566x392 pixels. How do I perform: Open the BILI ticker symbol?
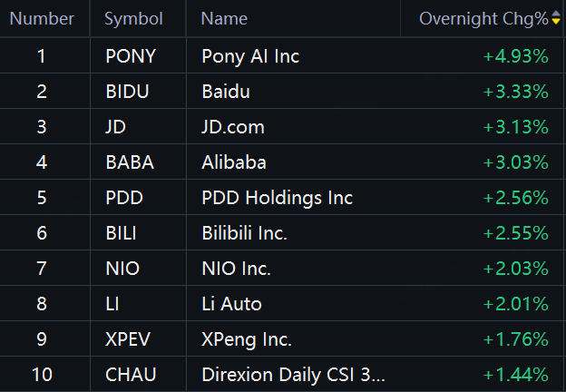121,233
